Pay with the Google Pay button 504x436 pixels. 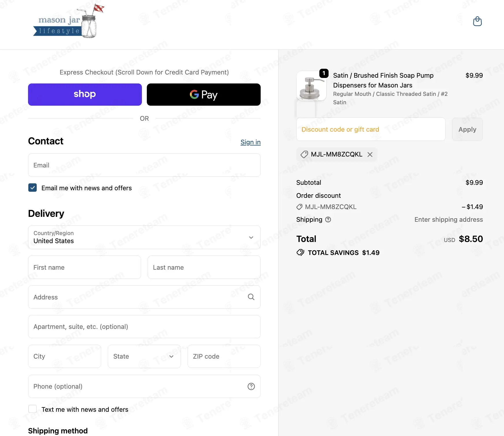(203, 94)
